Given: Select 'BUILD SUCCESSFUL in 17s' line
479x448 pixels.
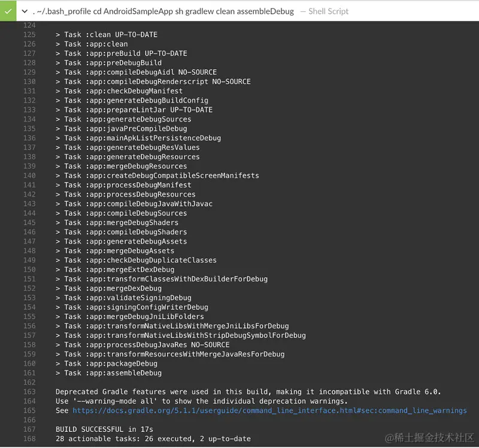Looking at the screenshot, I should (x=104, y=429).
